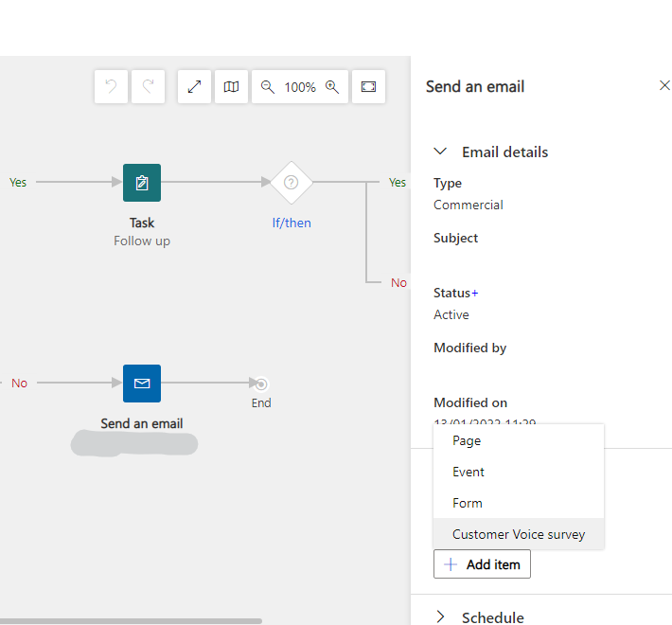
Task: Click the undo arrow button
Action: click(111, 86)
